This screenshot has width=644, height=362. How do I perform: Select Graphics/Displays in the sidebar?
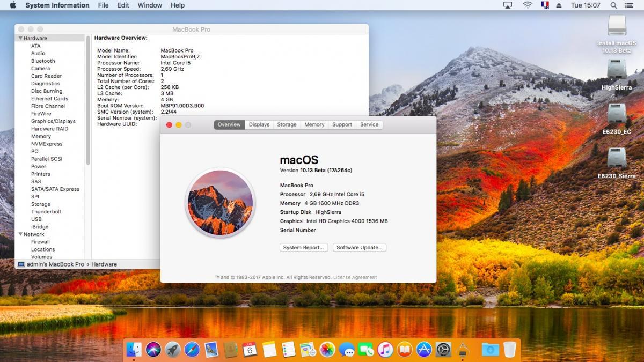[53, 121]
